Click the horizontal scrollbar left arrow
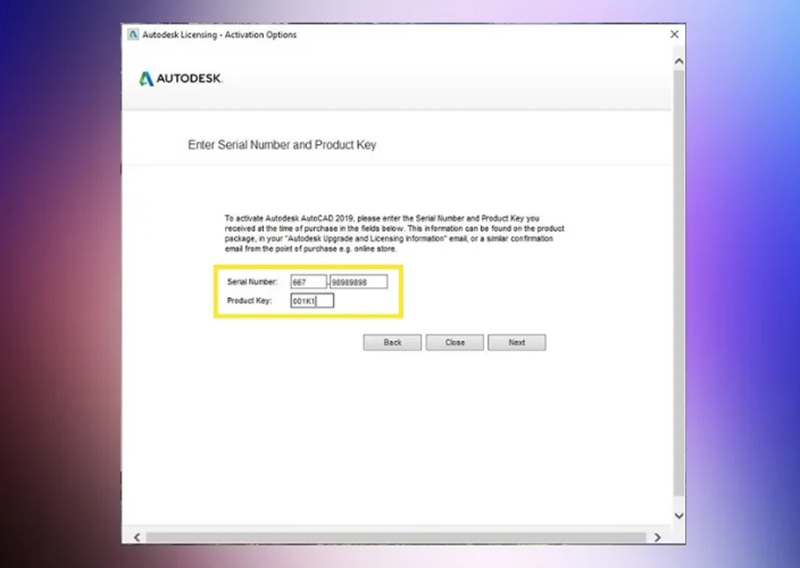 coord(137,537)
